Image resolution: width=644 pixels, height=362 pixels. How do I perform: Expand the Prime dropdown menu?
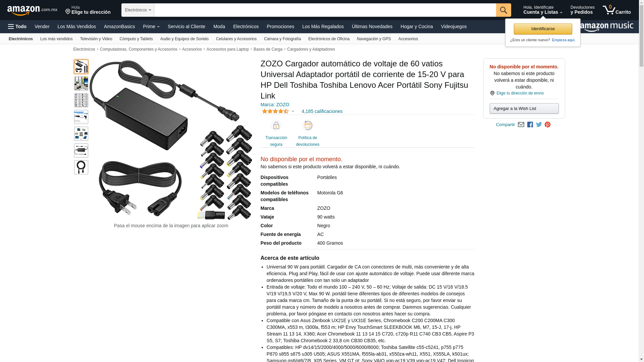151,26
